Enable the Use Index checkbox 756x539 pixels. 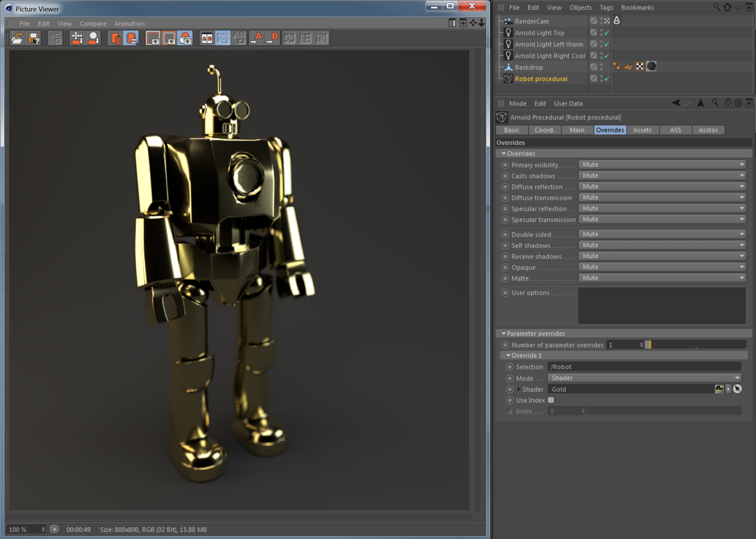(551, 400)
